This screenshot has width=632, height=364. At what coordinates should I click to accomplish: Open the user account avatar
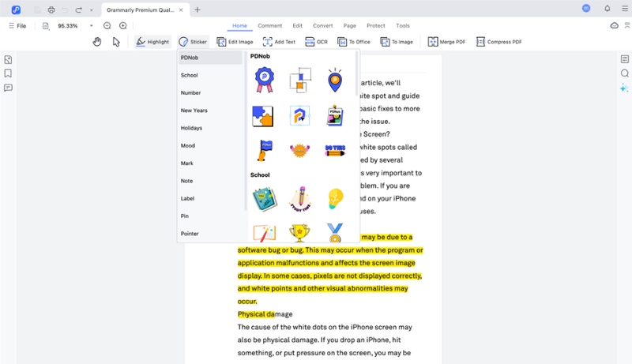point(586,8)
